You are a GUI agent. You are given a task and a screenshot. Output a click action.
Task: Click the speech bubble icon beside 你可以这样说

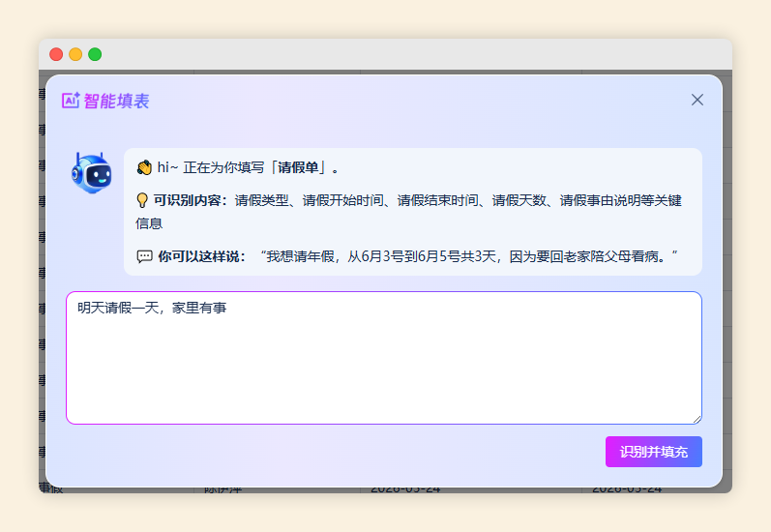click(x=144, y=256)
